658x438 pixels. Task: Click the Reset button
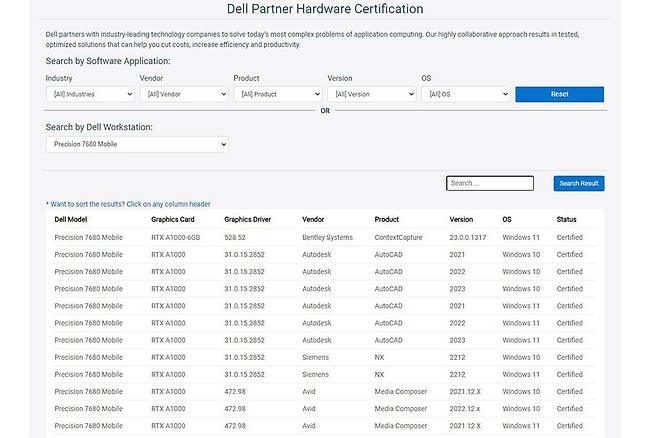(559, 94)
